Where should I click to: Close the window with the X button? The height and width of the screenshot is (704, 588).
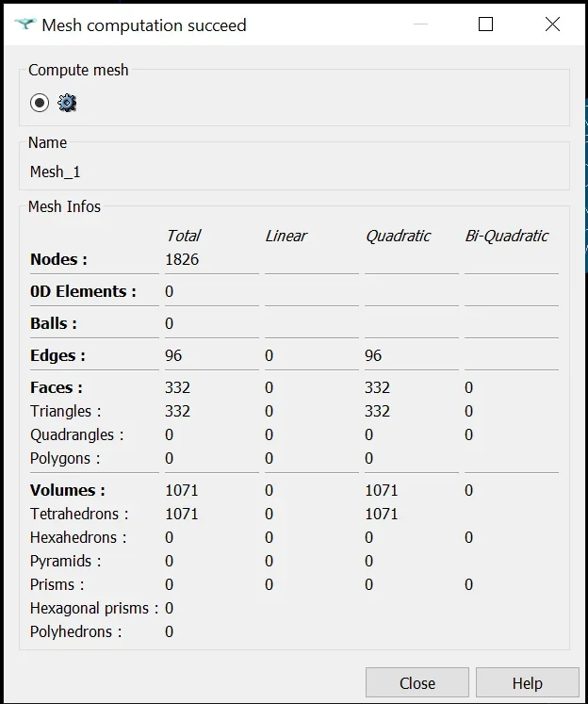(x=552, y=25)
